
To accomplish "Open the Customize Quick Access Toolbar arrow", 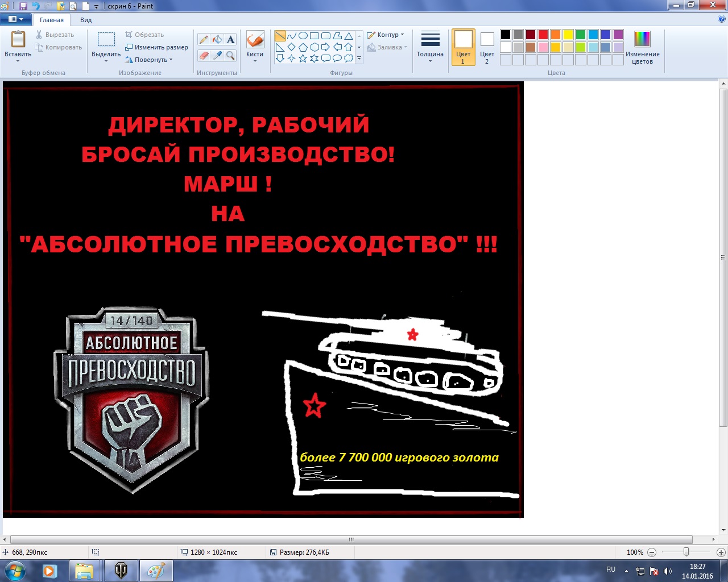I will (x=96, y=7).
